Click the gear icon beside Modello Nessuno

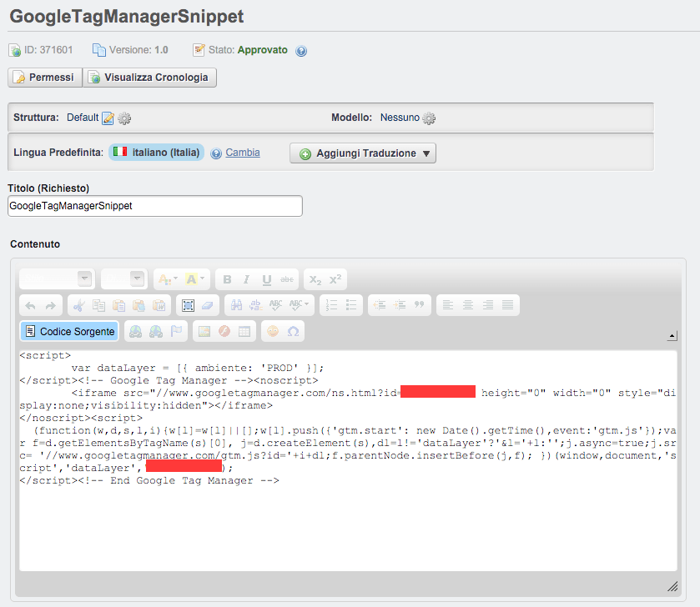[x=429, y=118]
